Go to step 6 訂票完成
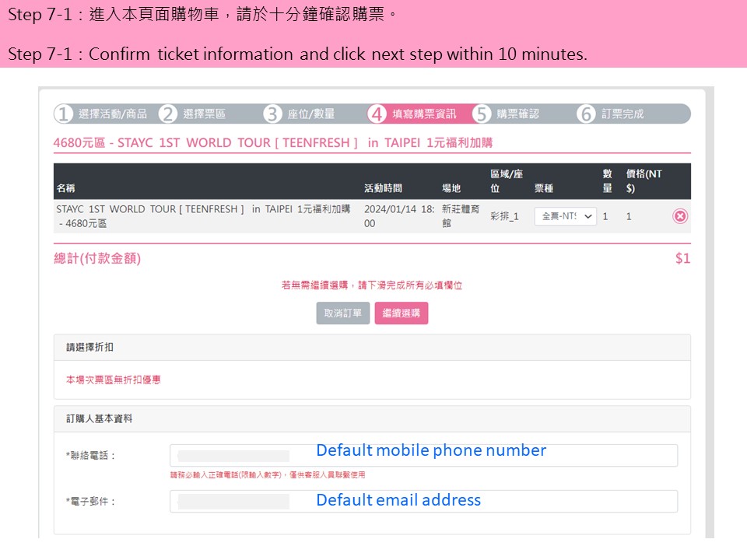The width and height of the screenshot is (747, 560). pos(611,114)
